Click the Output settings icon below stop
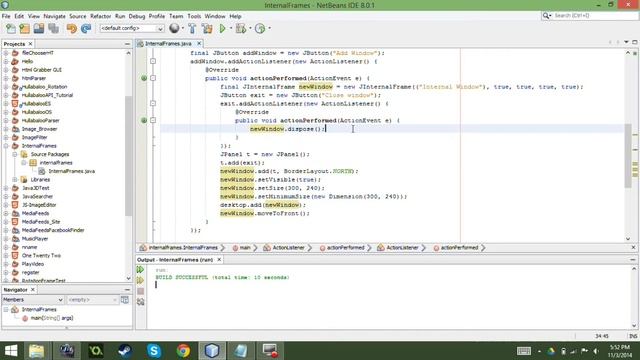 tap(140, 302)
